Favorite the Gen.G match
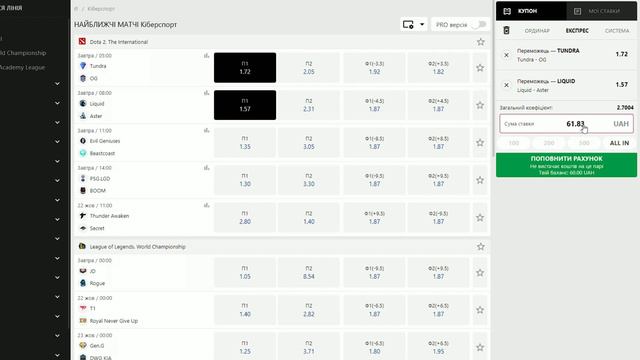Image resolution: width=640 pixels, height=360 pixels. (480, 347)
